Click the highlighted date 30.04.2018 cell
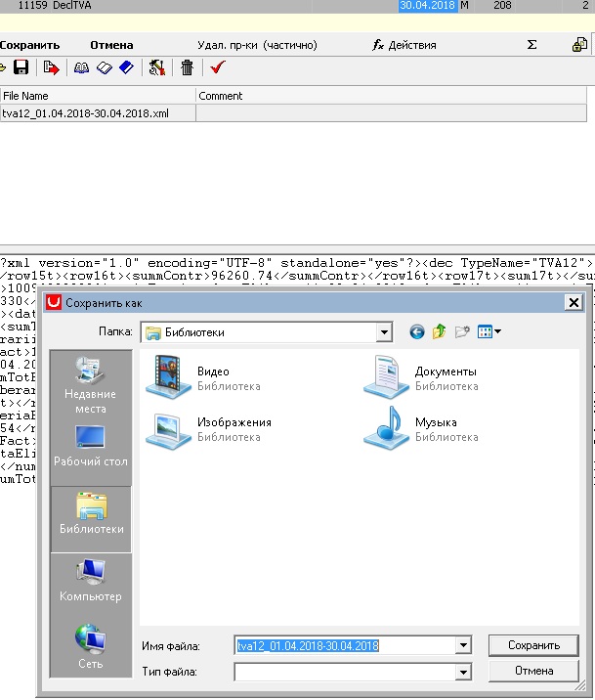The image size is (595, 700). tap(428, 6)
